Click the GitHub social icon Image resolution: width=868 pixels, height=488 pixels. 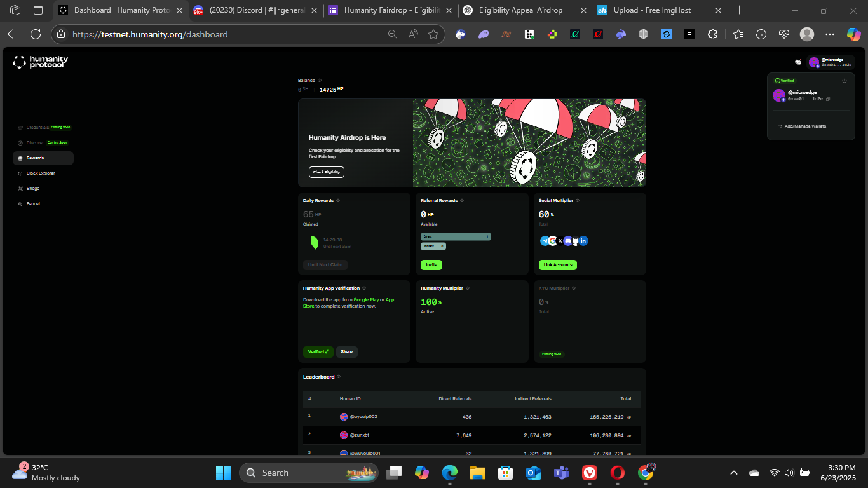(576, 241)
